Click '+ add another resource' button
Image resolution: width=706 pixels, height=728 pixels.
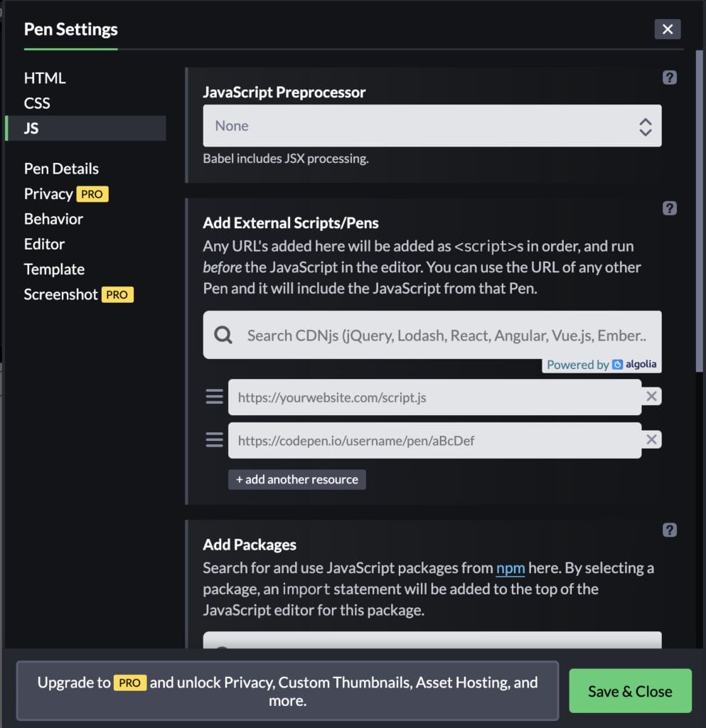[297, 479]
